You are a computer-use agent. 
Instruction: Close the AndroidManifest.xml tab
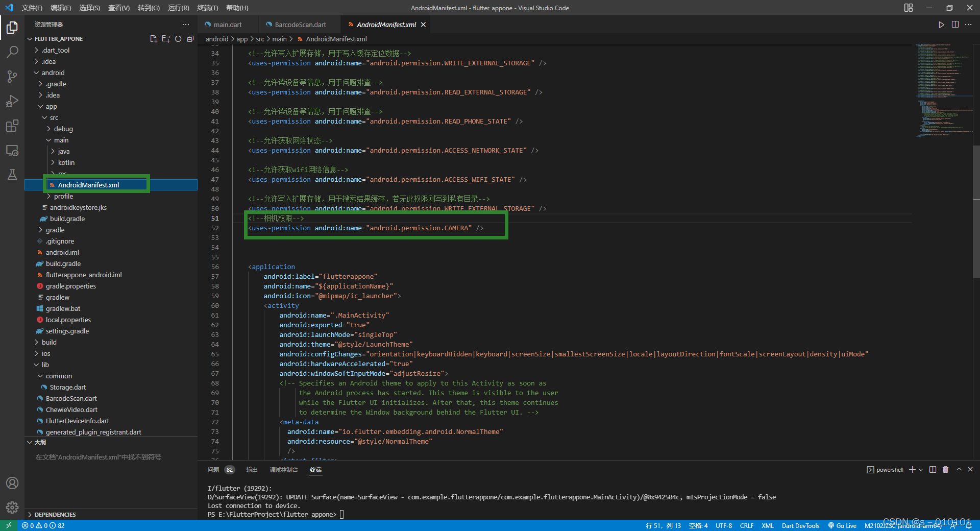click(423, 25)
